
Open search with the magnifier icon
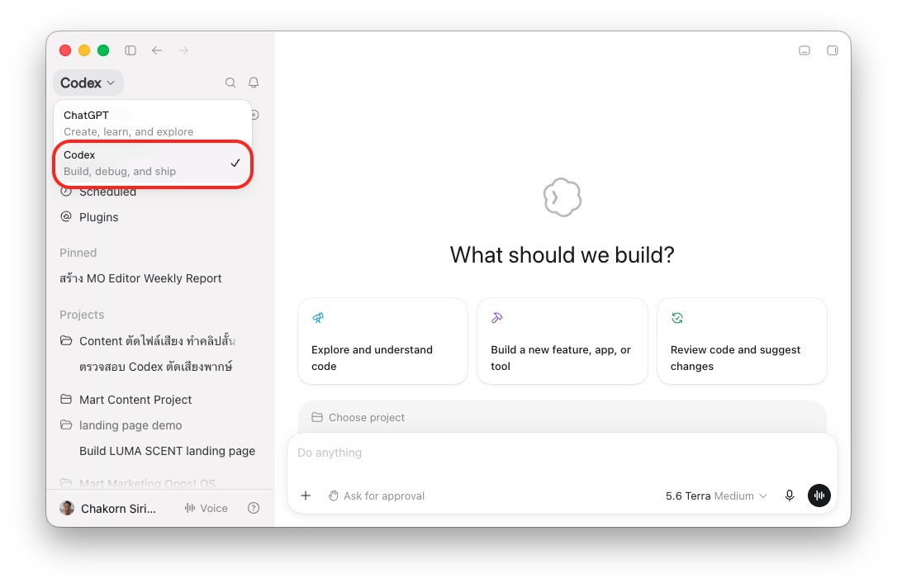[230, 83]
